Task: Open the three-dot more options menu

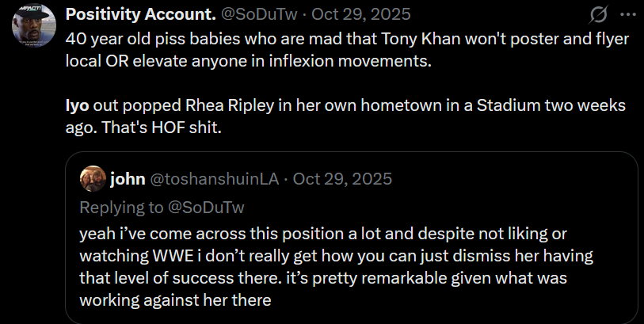Action: pyautogui.click(x=628, y=15)
